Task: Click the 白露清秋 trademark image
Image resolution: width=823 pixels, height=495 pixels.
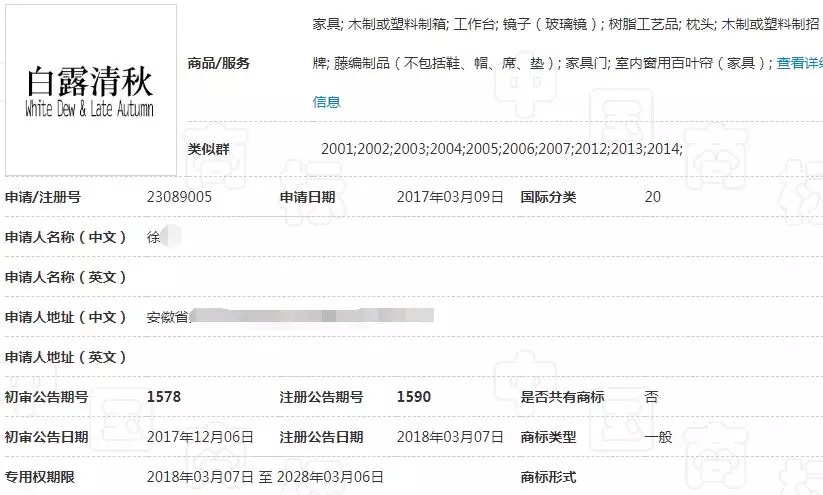Action: [x=91, y=90]
